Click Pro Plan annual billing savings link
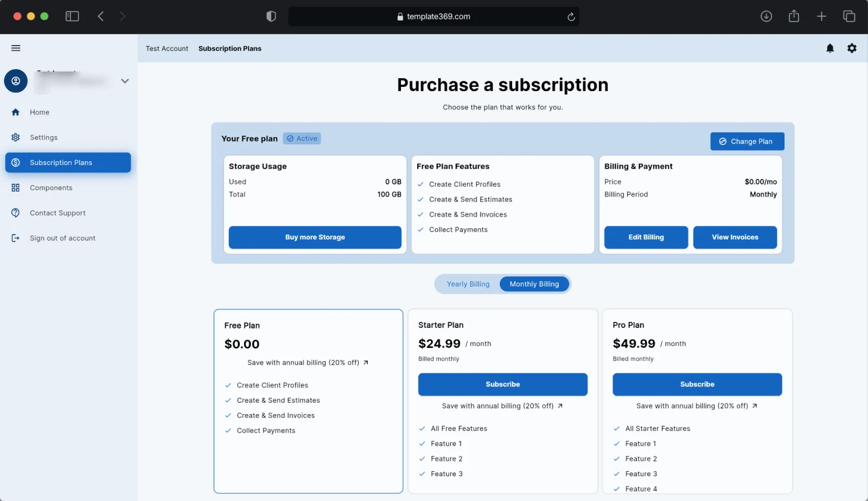The image size is (868, 501). click(x=697, y=406)
